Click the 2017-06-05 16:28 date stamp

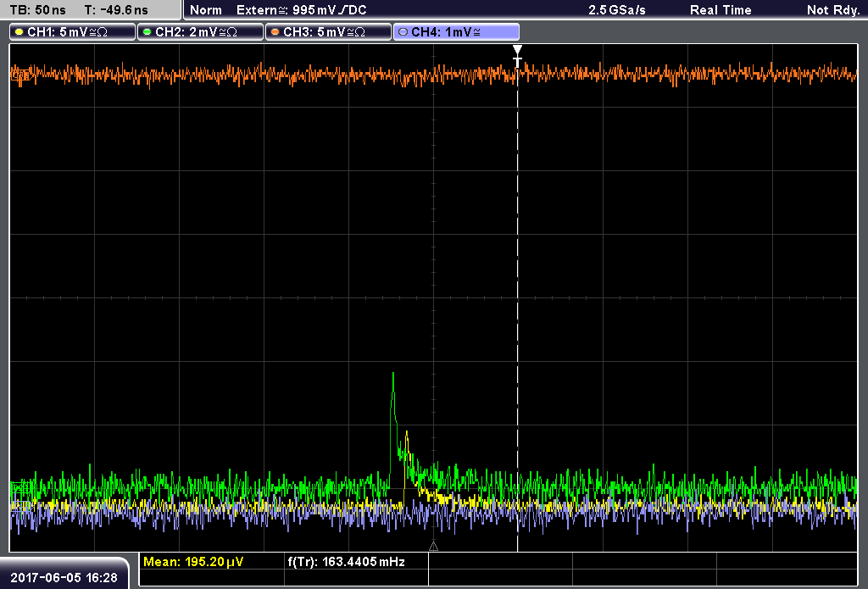point(64,578)
